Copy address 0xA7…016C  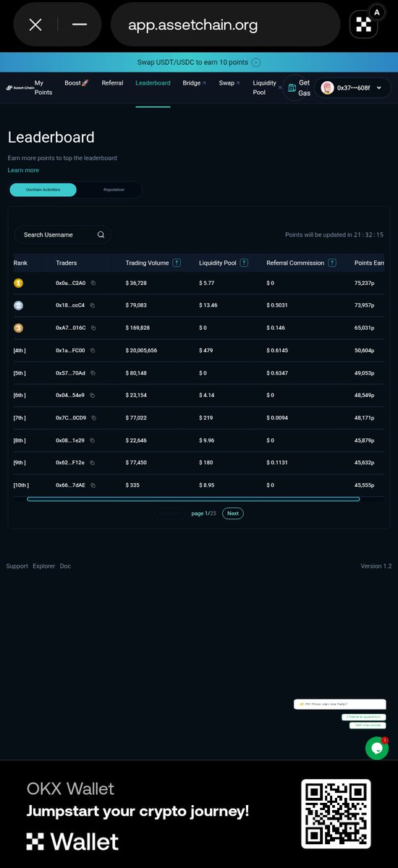click(x=93, y=328)
